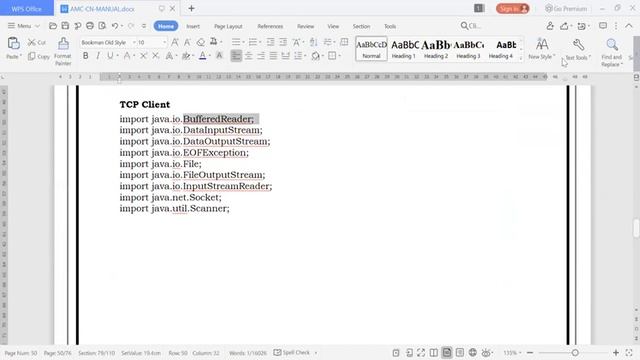The height and width of the screenshot is (360, 640).
Task: Apply the Heading 1 style
Action: 404,49
